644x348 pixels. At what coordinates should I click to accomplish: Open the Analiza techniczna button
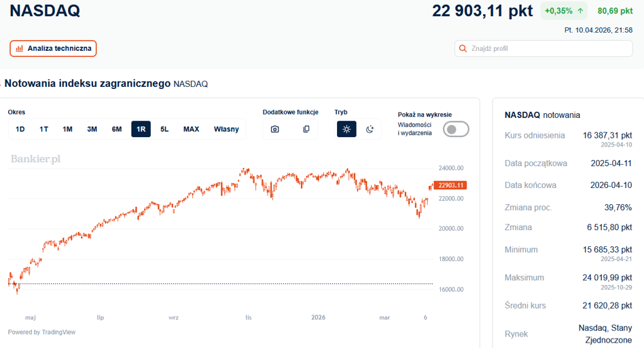coord(53,48)
